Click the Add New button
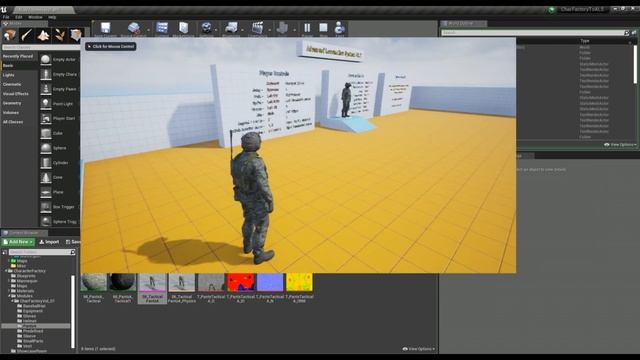The width and height of the screenshot is (640, 360). [18, 242]
